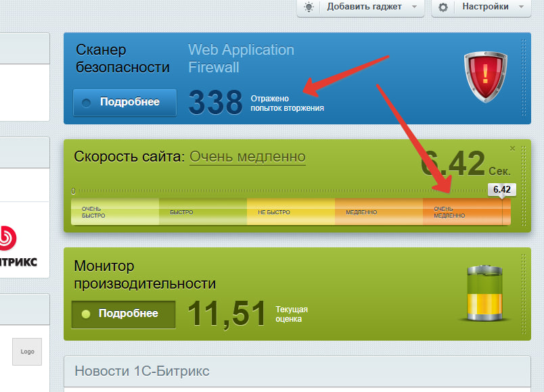Expand the Добавить гаджет dropdown arrow
The image size is (544, 392).
[x=414, y=7]
